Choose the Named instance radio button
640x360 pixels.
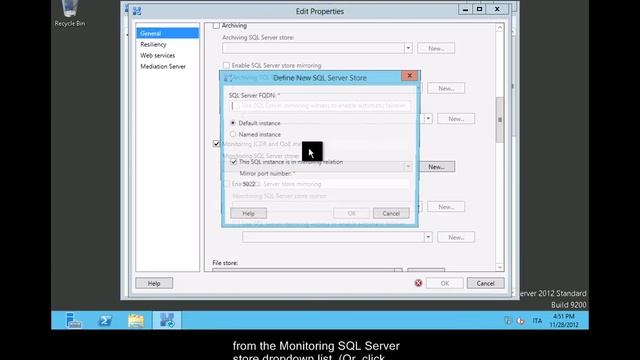coord(233,134)
